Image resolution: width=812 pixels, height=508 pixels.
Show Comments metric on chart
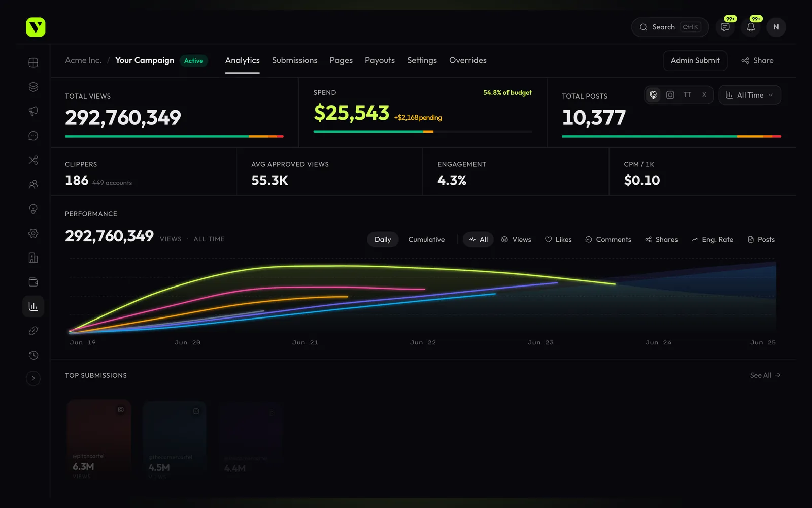point(608,239)
